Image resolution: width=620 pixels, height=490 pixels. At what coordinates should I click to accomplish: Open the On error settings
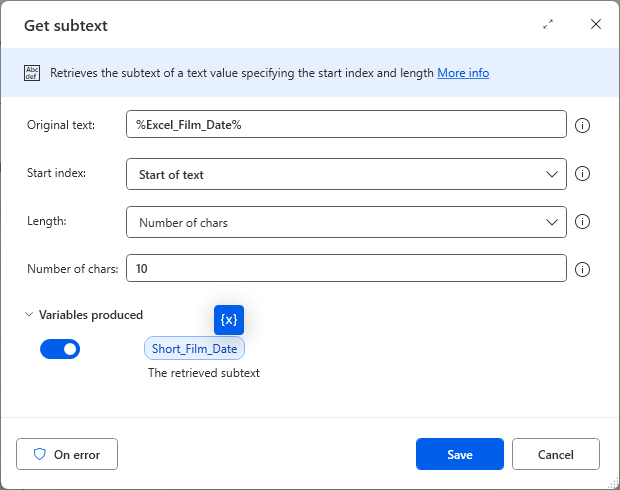pos(67,454)
